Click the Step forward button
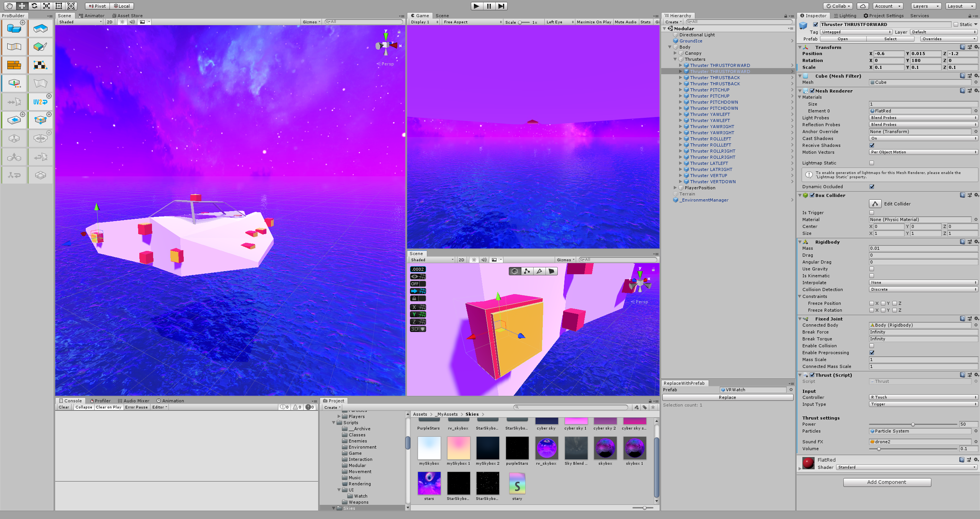Image resolution: width=980 pixels, height=519 pixels. click(x=501, y=6)
